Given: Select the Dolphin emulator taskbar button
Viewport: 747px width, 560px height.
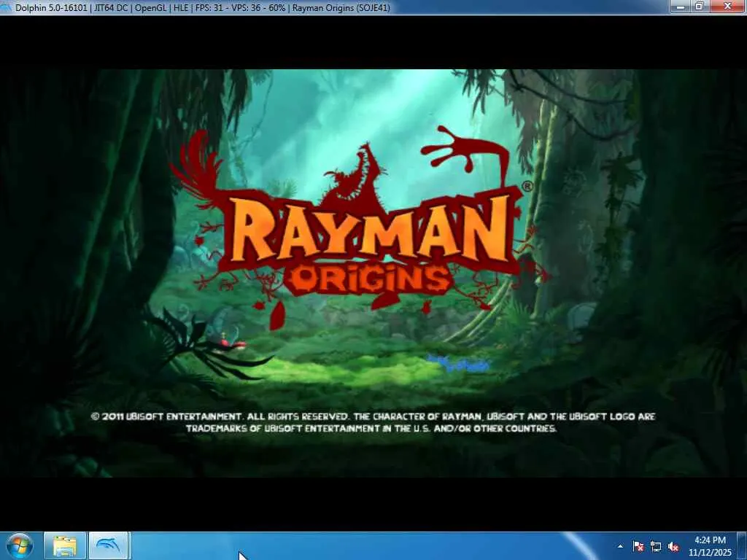Looking at the screenshot, I should point(109,545).
